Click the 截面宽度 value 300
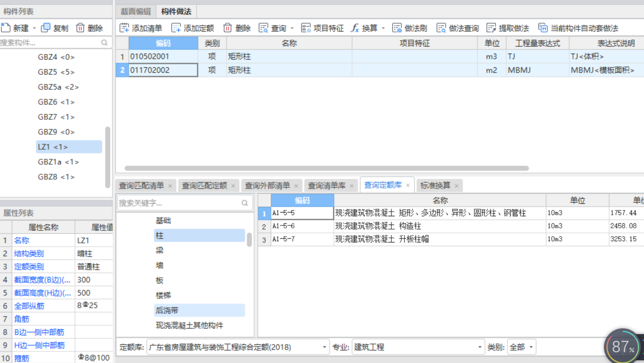Viewport: 644px width, 363px height. click(x=94, y=279)
